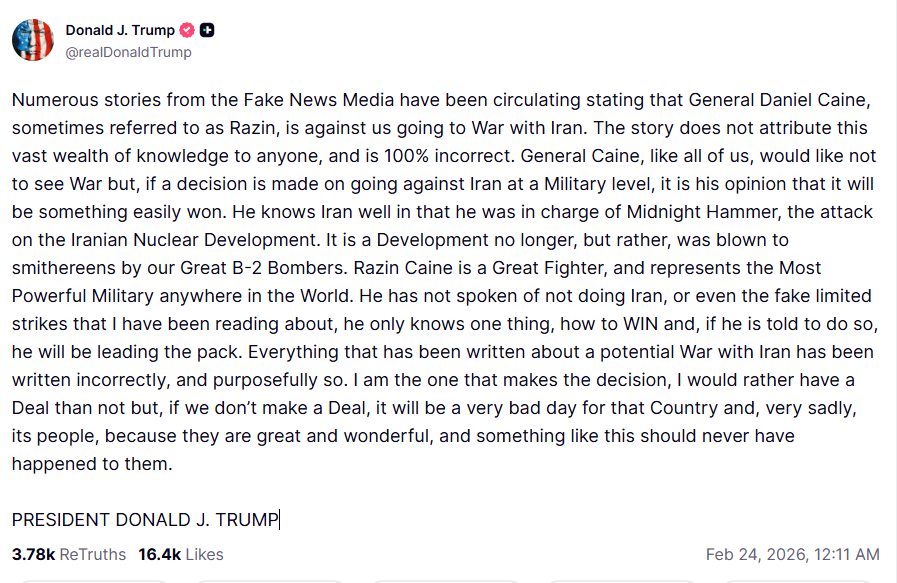View the 16.4k Likes list
Image resolution: width=897 pixels, height=583 pixels.
pyautogui.click(x=181, y=554)
